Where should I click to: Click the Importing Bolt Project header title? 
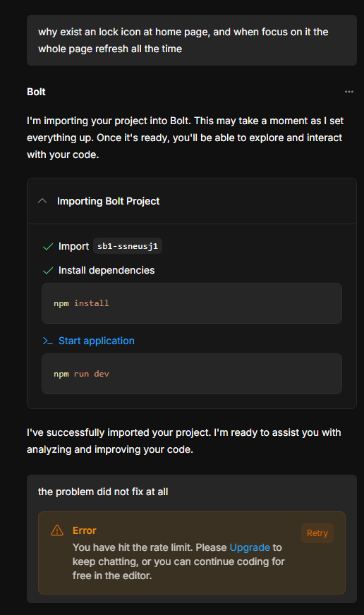pos(108,201)
